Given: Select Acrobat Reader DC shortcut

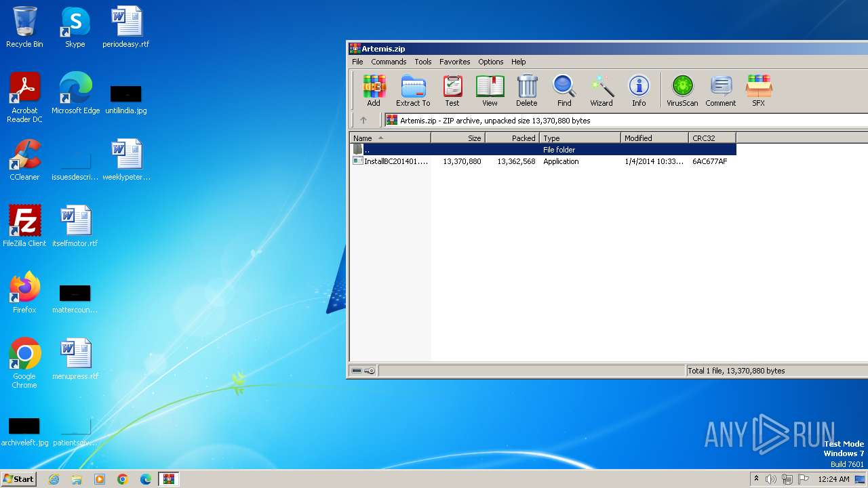Looking at the screenshot, I should pos(24,98).
